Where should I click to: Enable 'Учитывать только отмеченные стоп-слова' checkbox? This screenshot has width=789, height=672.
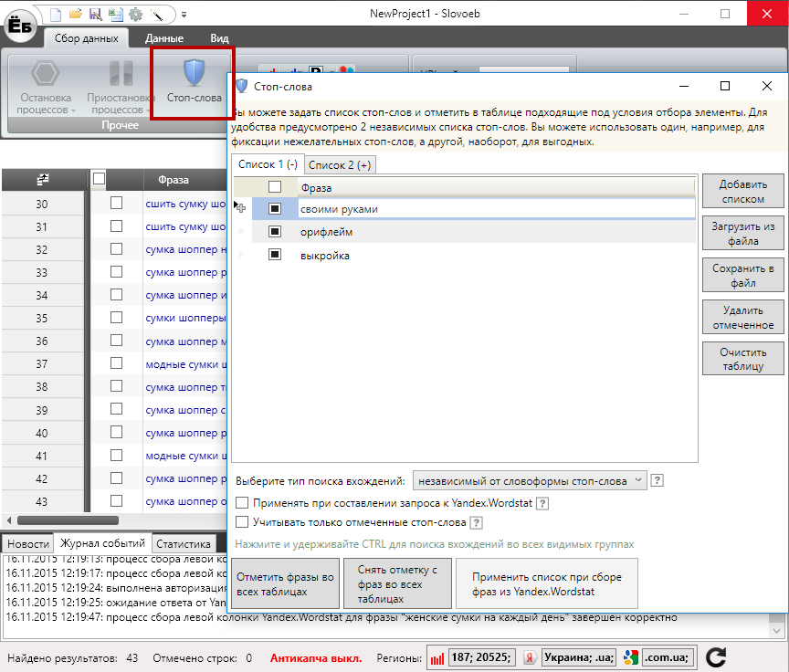tap(242, 522)
